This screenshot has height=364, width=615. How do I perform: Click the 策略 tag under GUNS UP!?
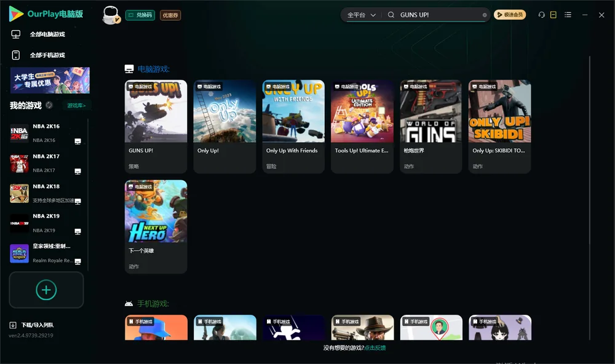[133, 166]
